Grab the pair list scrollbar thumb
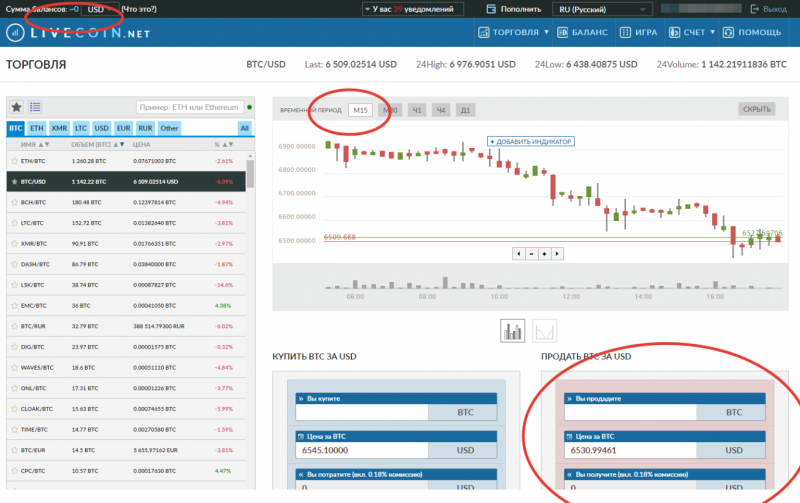The height and width of the screenshot is (503, 800). pos(250,174)
